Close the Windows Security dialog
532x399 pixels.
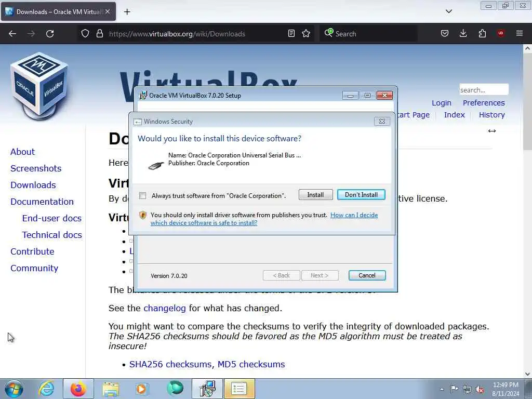click(382, 122)
